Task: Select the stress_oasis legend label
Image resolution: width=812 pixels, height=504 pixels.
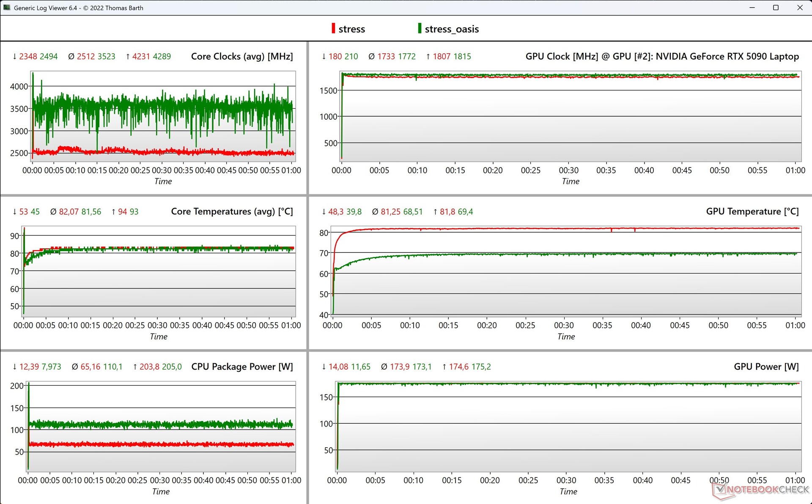Action: tap(451, 29)
